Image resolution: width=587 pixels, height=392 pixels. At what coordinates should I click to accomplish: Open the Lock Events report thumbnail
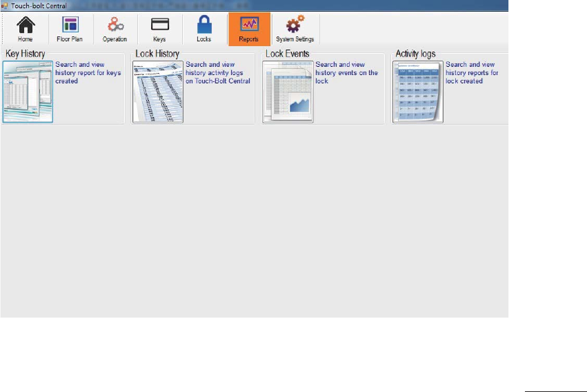pyautogui.click(x=288, y=92)
